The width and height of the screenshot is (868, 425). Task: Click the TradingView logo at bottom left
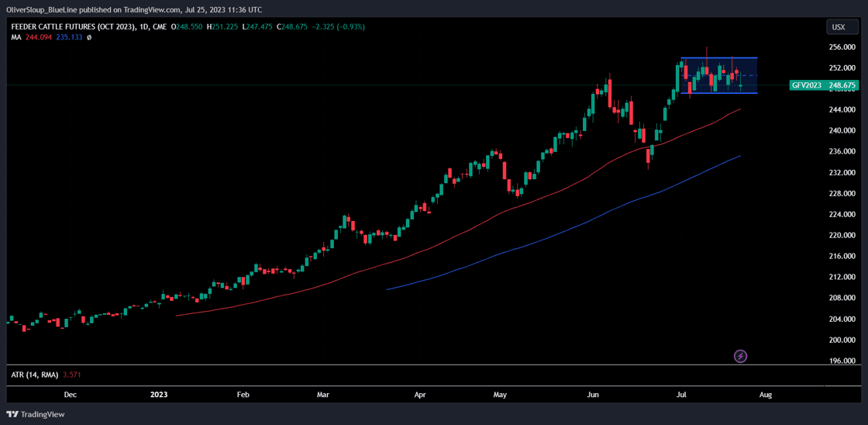(36, 414)
